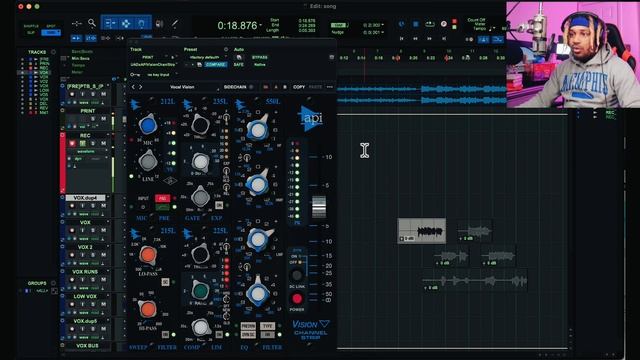This screenshot has width=640, height=360.
Task: Choose the Selector tool in toolbar
Action: pos(126,24)
